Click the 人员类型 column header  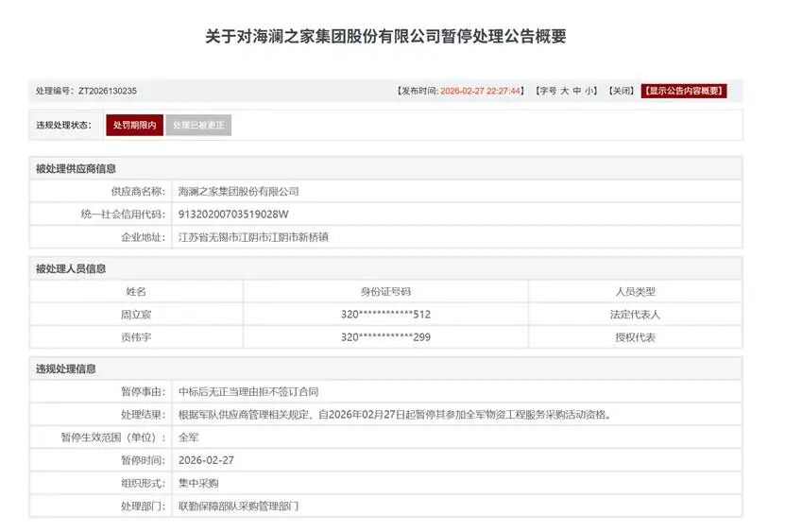pos(636,292)
